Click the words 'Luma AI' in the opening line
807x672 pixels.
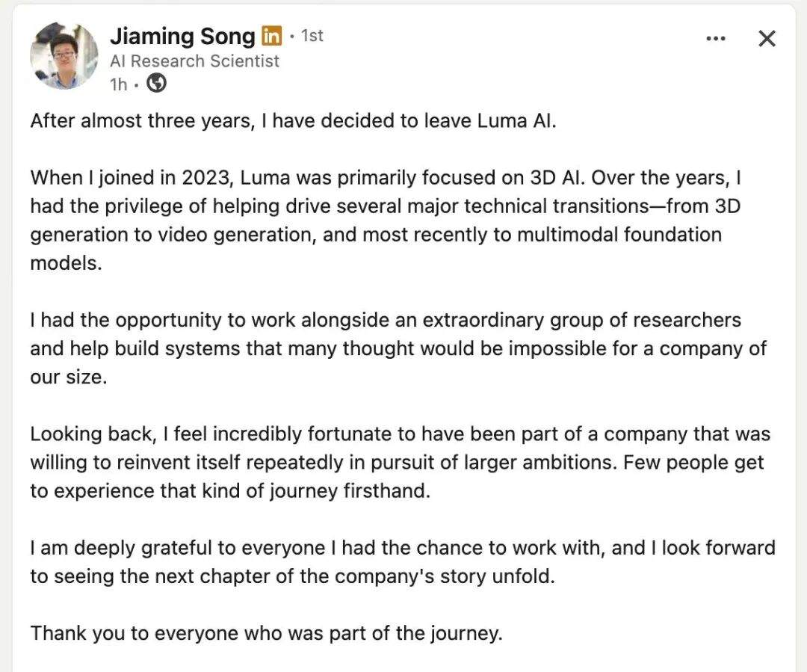[517, 121]
